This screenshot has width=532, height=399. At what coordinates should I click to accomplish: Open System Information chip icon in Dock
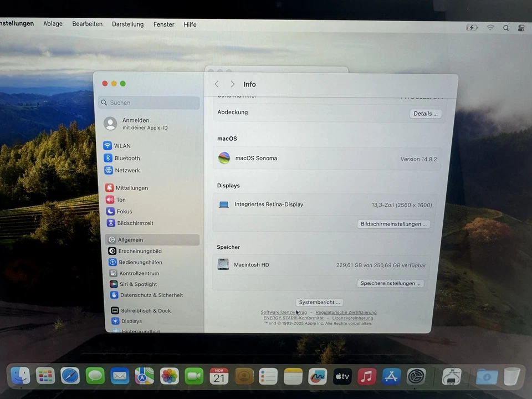tap(451, 376)
